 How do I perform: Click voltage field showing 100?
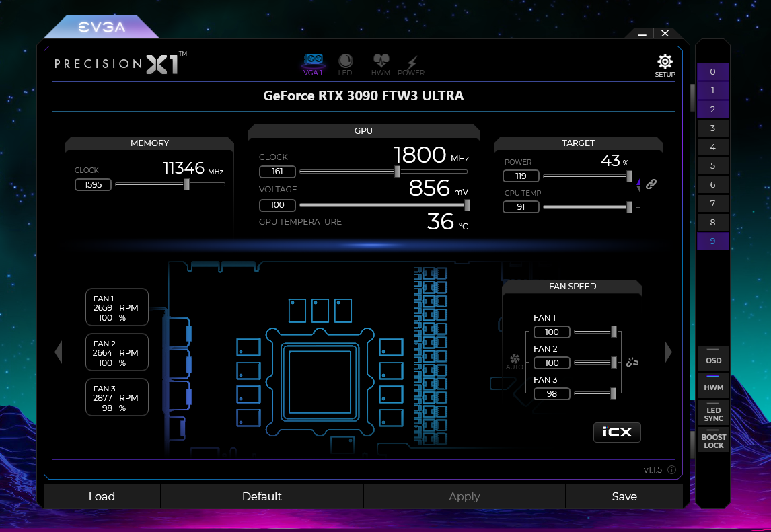tap(277, 205)
